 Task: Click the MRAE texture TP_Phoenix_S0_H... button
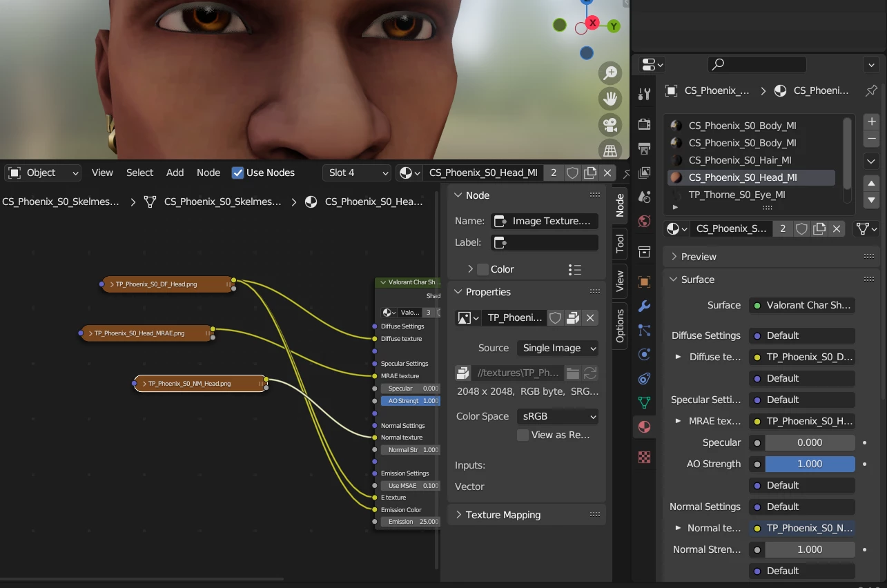click(x=802, y=421)
